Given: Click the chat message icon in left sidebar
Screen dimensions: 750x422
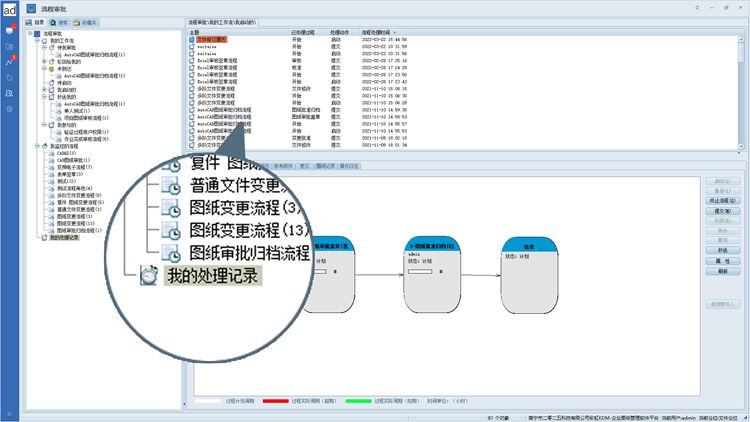Looking at the screenshot, I should pos(9,30).
